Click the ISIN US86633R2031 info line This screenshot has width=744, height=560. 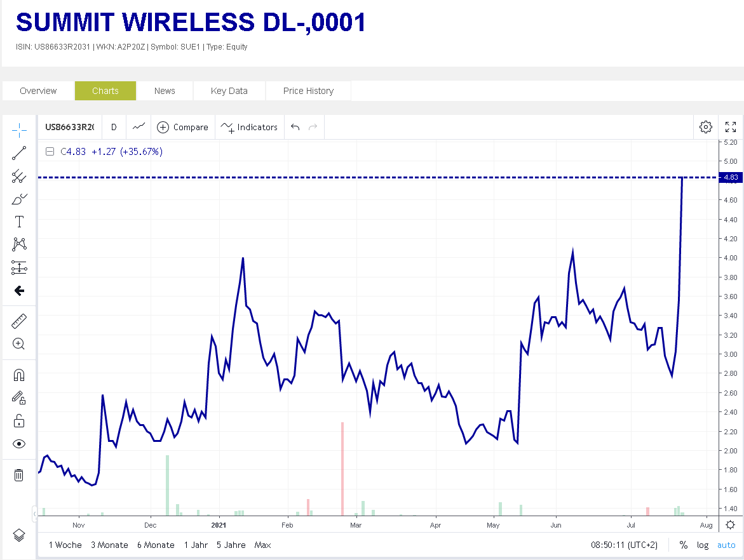tap(132, 46)
